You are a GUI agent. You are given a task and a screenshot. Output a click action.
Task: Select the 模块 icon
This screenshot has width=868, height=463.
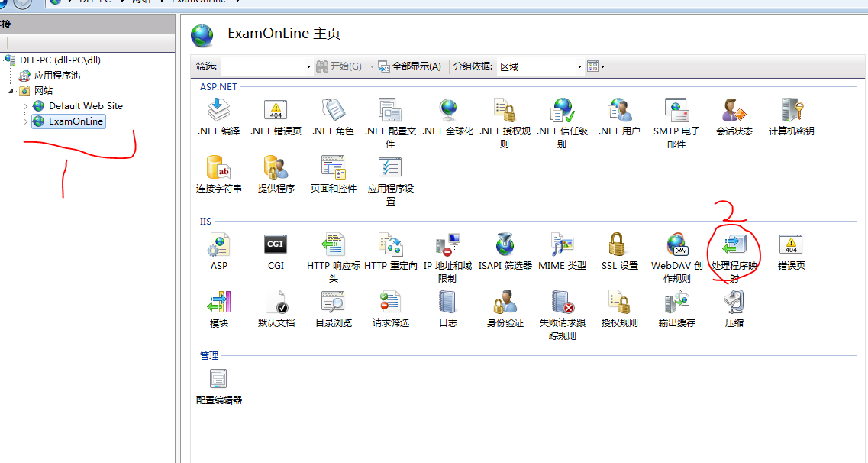[x=218, y=302]
